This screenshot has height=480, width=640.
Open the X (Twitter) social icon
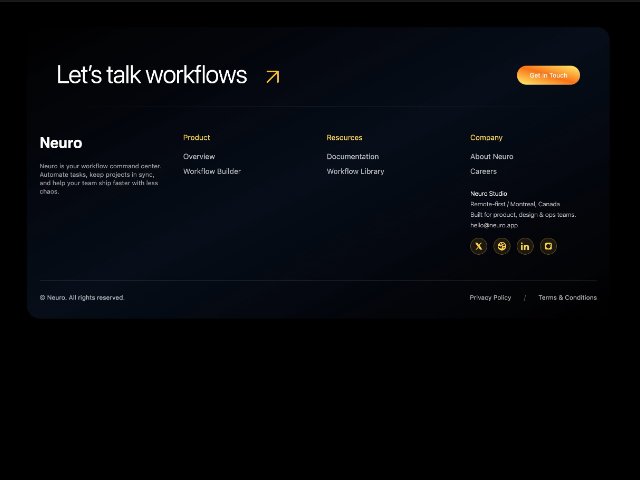478,246
